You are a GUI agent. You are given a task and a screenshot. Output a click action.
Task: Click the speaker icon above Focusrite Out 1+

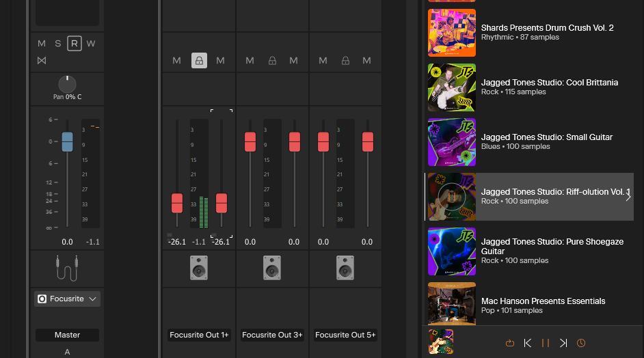tap(199, 268)
